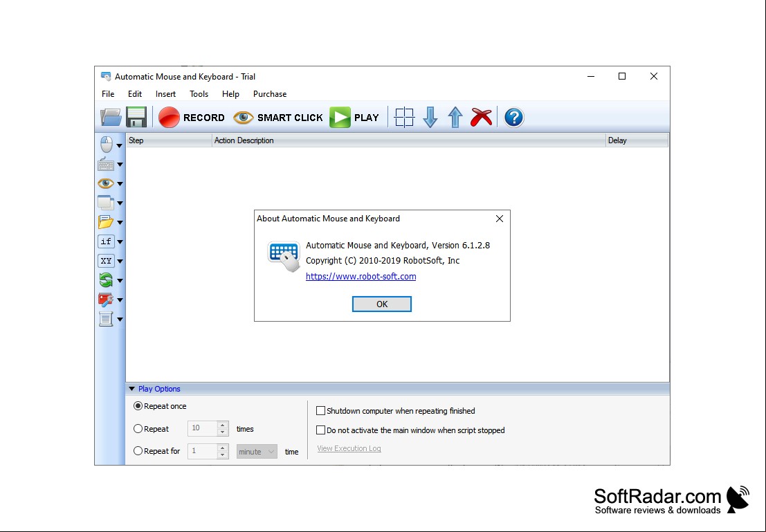
Task: Minimize the Automatic Mouse and Keyboard window
Action: pos(591,76)
